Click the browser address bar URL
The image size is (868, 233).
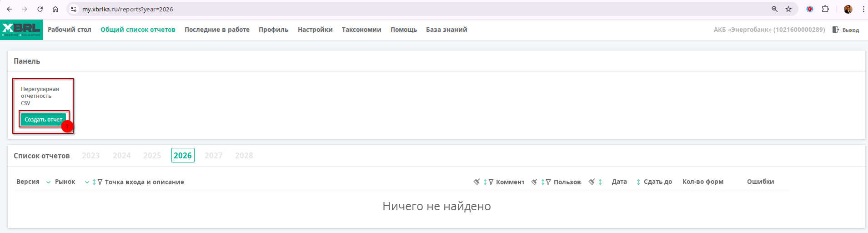(x=127, y=9)
